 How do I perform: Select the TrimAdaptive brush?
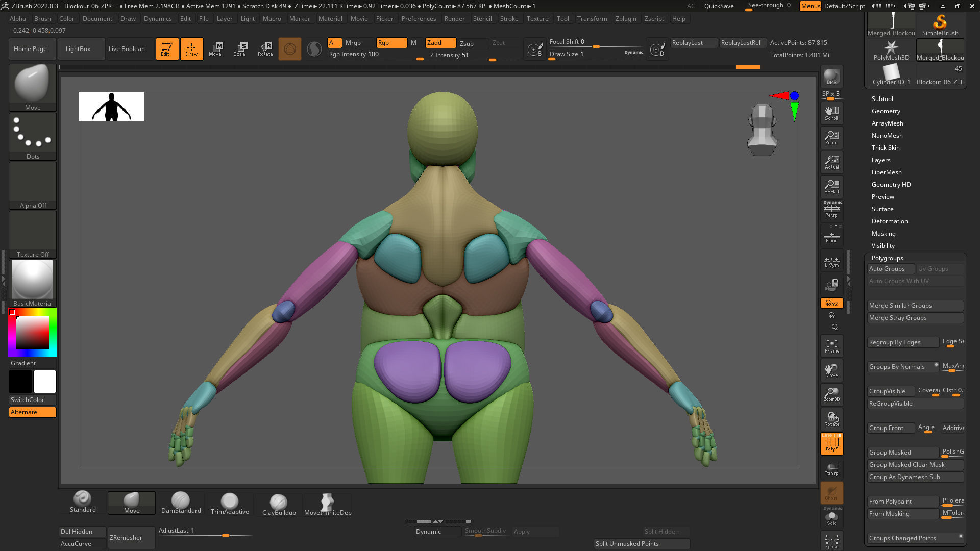[230, 503]
